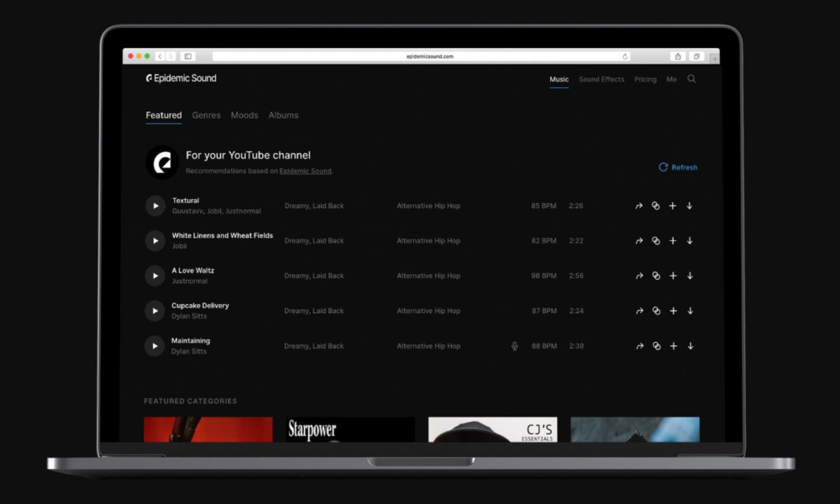Viewport: 840px width, 504px height.
Task: Open the Music section
Action: click(559, 79)
